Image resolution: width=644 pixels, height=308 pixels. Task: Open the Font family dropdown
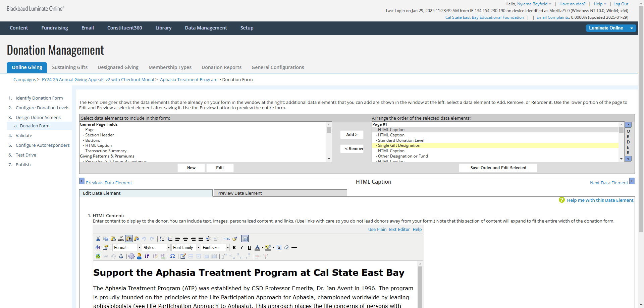[x=186, y=247]
